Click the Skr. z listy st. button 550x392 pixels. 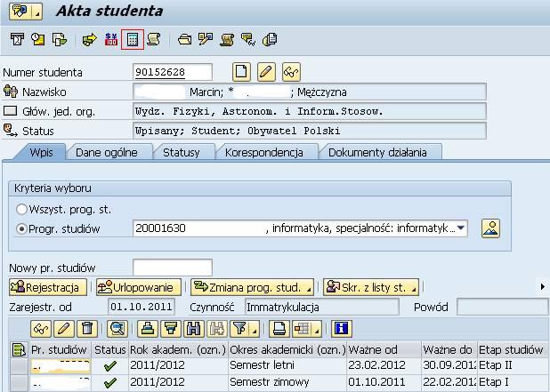[371, 287]
